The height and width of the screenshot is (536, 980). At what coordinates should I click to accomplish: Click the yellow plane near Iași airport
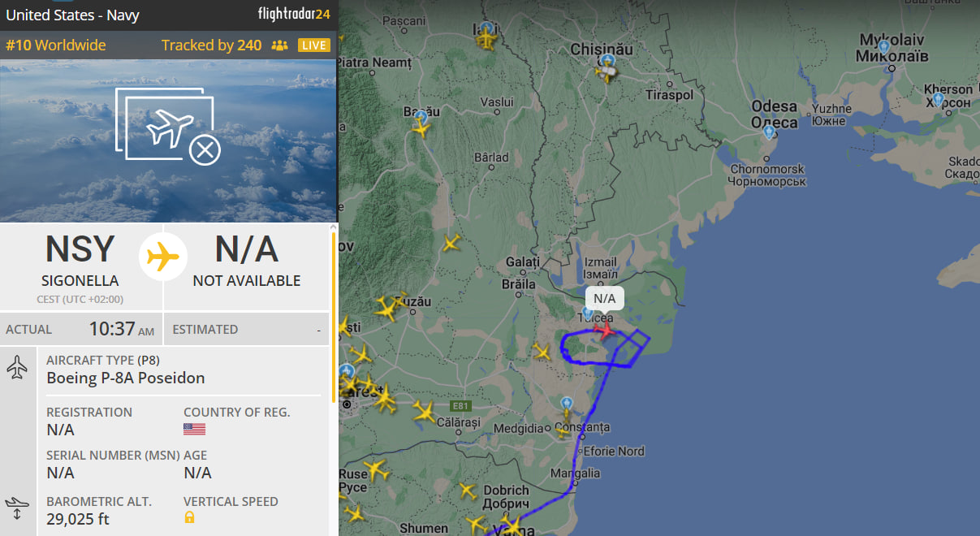tap(486, 38)
